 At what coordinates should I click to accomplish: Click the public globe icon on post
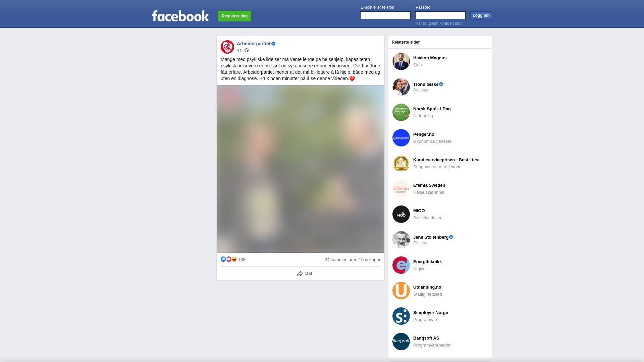pos(247,50)
